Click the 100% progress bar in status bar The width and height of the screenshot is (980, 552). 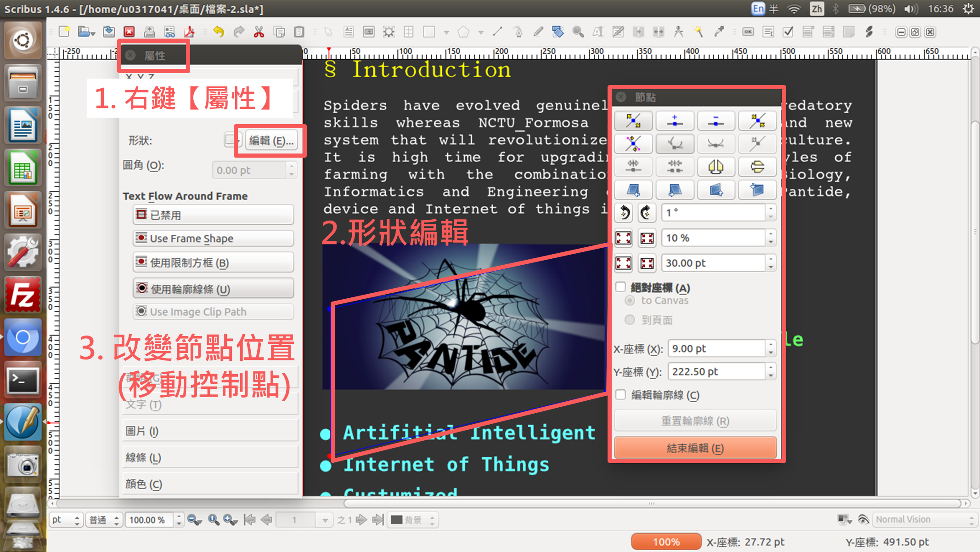pos(666,542)
